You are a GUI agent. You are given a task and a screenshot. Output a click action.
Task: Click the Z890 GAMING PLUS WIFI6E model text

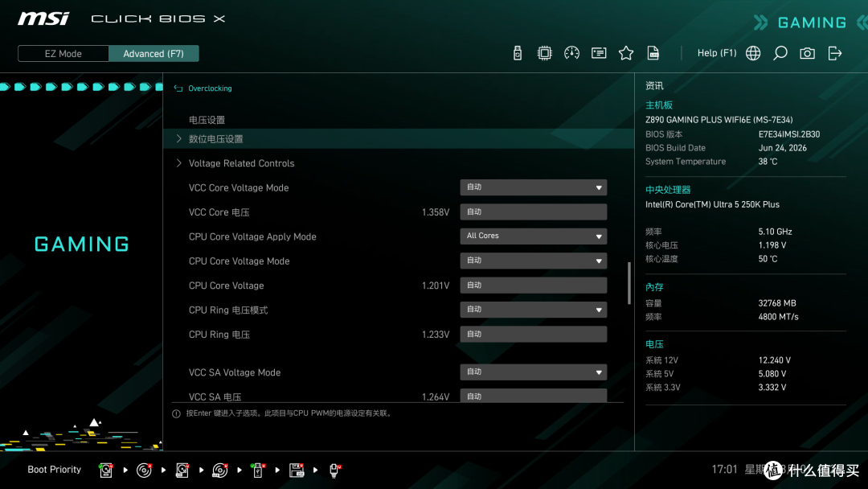(x=719, y=120)
